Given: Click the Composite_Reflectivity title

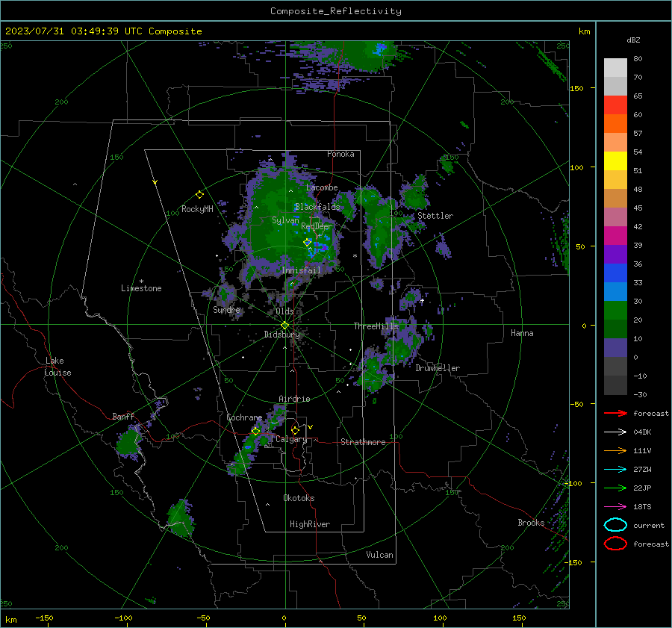Looking at the screenshot, I should click(336, 11).
